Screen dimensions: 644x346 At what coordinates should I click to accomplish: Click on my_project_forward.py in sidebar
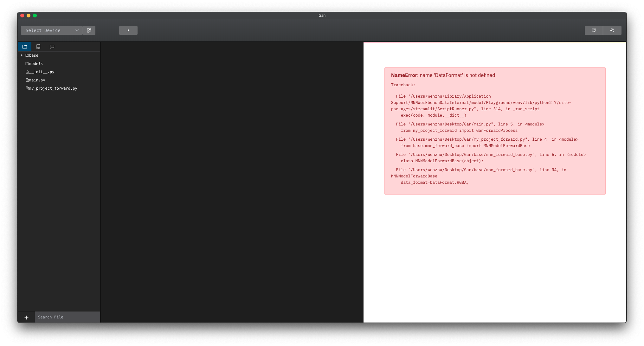click(x=52, y=88)
